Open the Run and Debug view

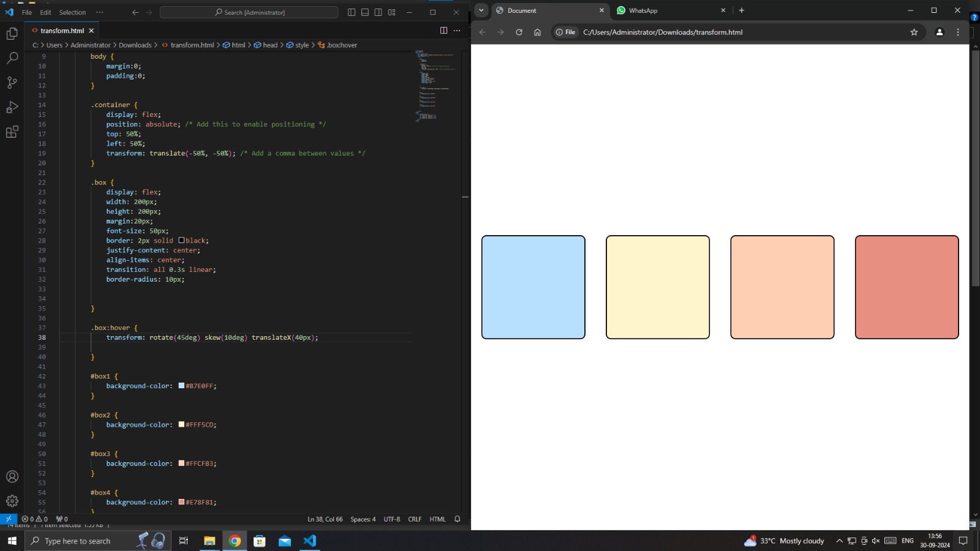click(x=12, y=107)
